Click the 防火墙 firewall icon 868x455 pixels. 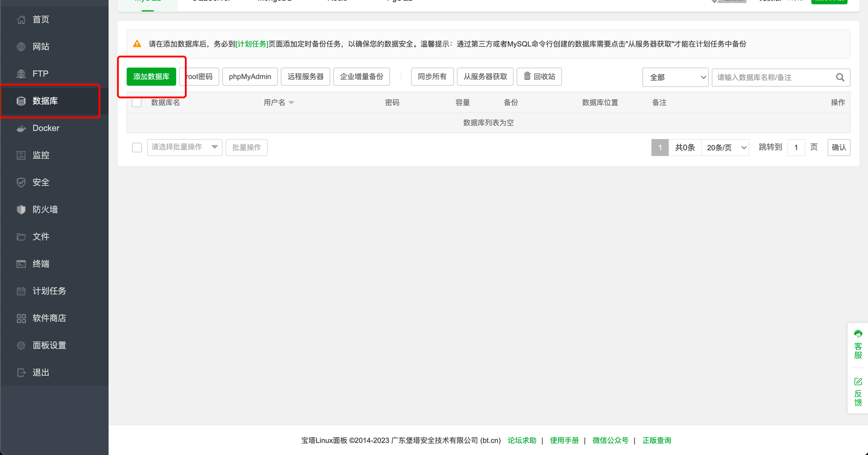(21, 209)
